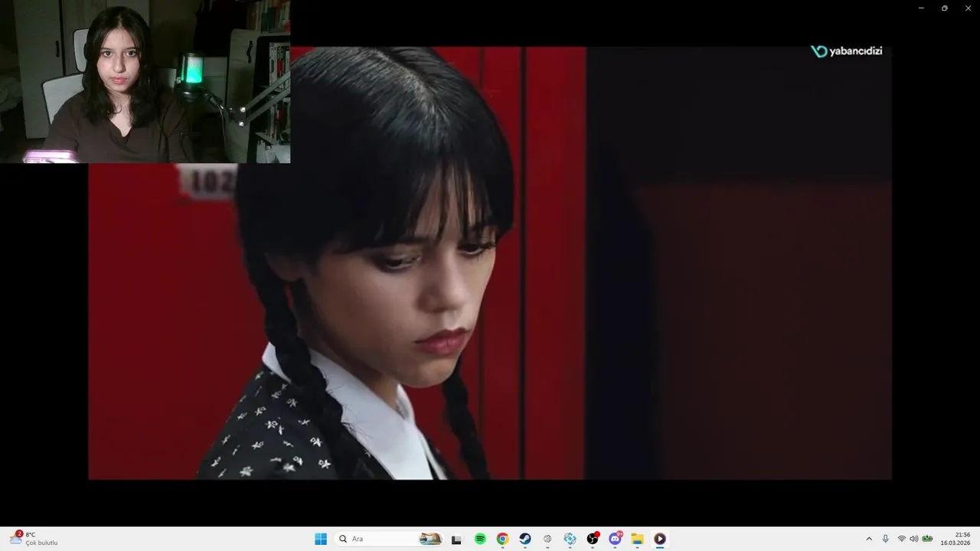Open the 21:56 clock and calendar
The height and width of the screenshot is (551, 980).
coord(955,539)
